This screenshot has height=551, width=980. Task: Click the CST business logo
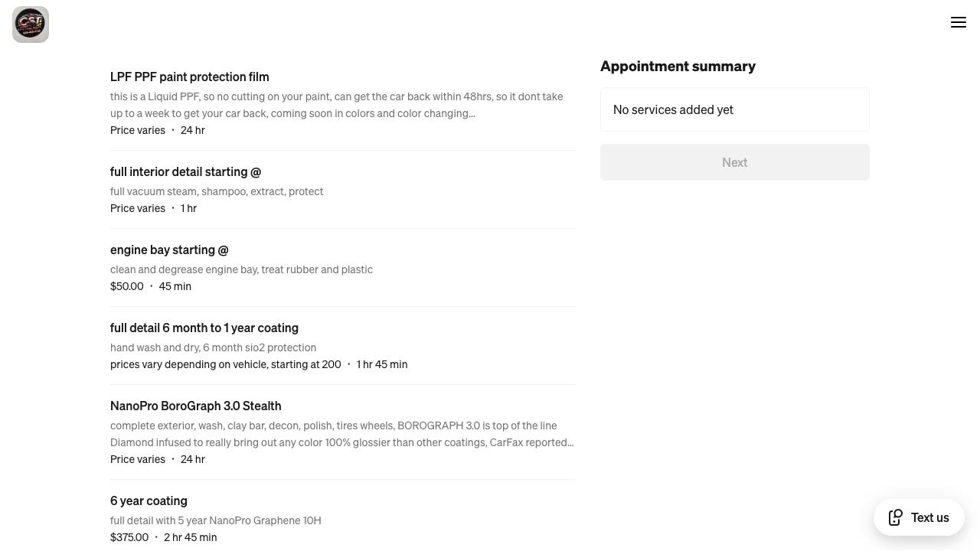click(x=31, y=24)
